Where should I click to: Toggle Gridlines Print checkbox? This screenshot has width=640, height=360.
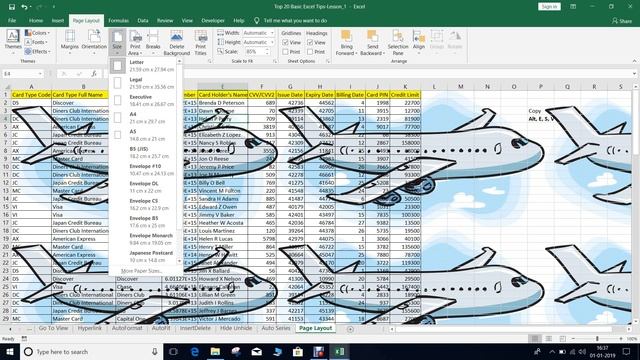click(285, 52)
